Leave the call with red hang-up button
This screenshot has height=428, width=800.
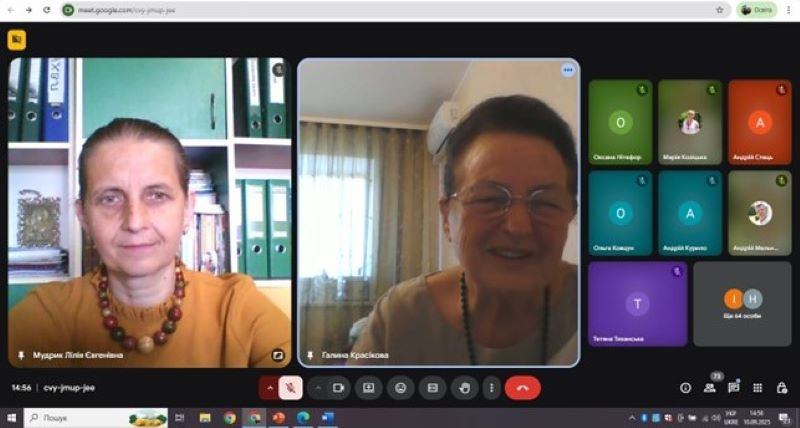pyautogui.click(x=522, y=388)
